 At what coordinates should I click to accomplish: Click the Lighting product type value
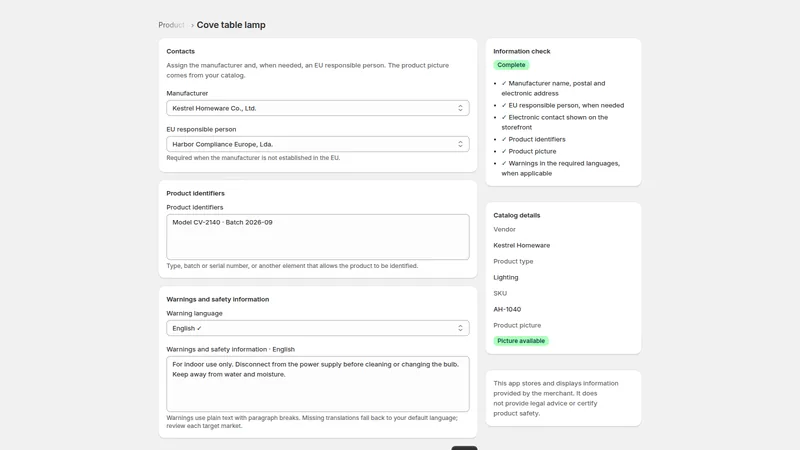pyautogui.click(x=506, y=278)
